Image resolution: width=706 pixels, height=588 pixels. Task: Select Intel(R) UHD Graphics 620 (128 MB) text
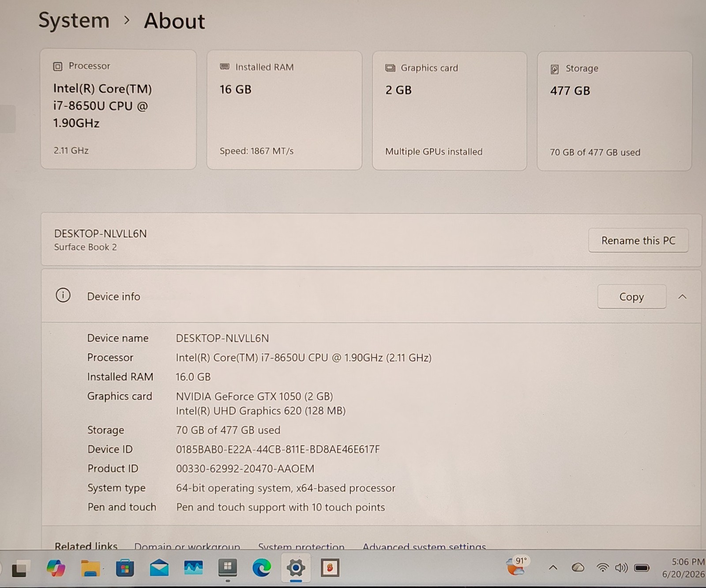[260, 411]
